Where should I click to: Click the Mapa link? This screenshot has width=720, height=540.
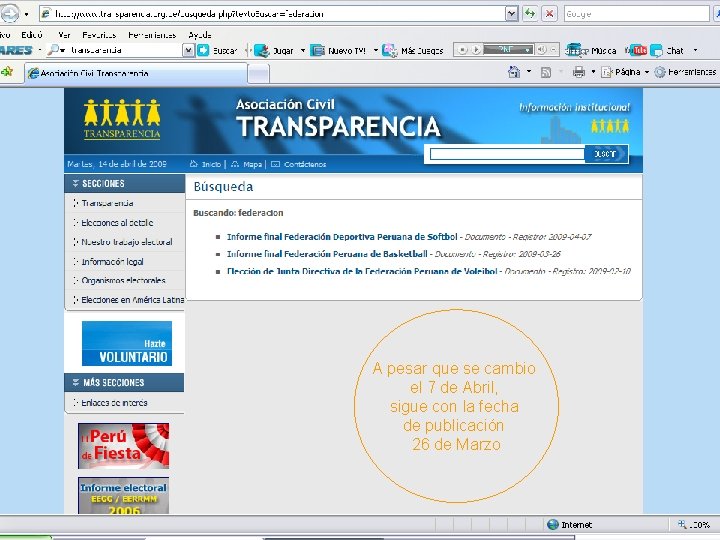[x=247, y=164]
